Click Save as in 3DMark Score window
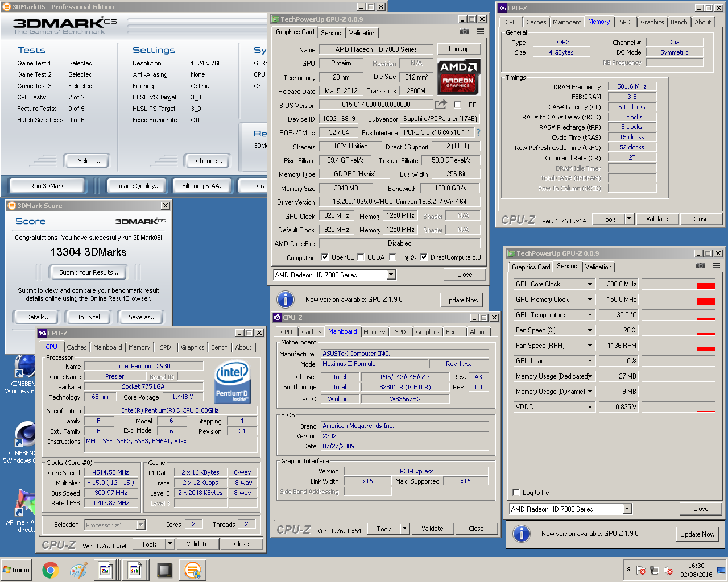Screen dimensions: 728x582 tap(142, 317)
